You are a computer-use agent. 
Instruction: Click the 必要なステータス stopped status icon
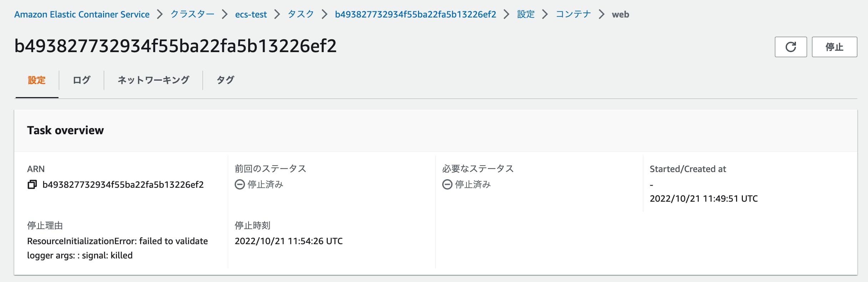(447, 185)
